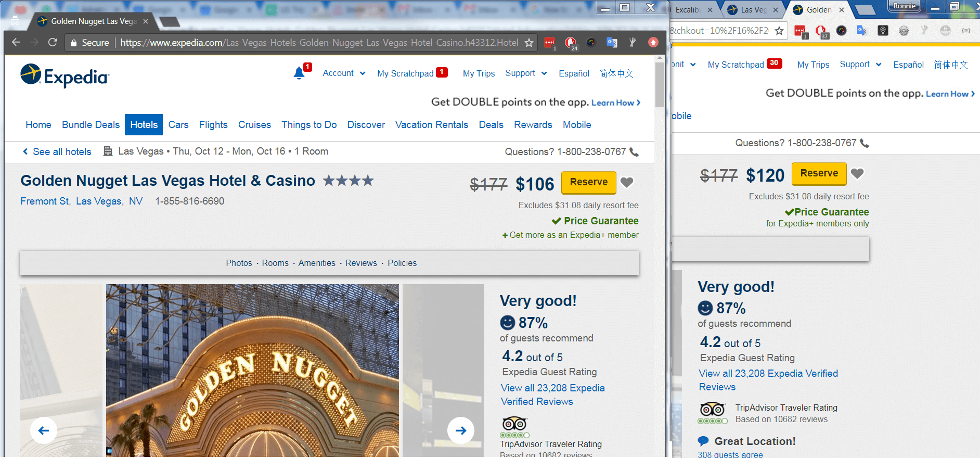980x458 pixels.
Task: Go to See all hotels link
Action: [x=57, y=151]
